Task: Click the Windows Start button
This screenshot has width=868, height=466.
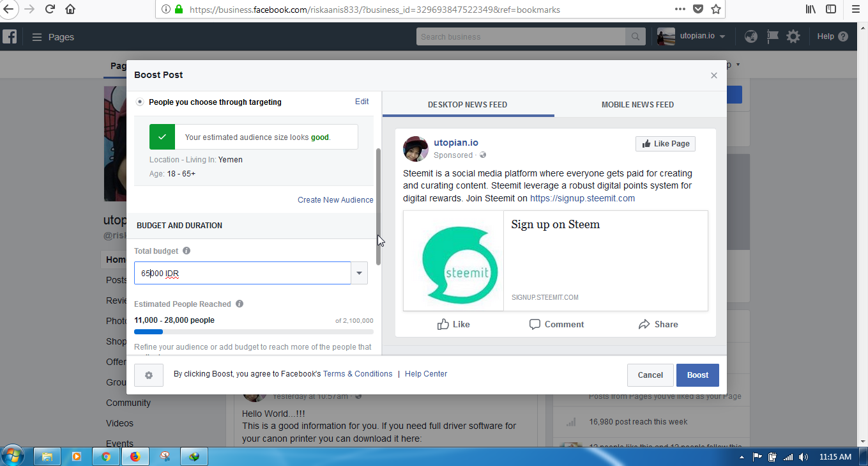Action: (x=13, y=456)
